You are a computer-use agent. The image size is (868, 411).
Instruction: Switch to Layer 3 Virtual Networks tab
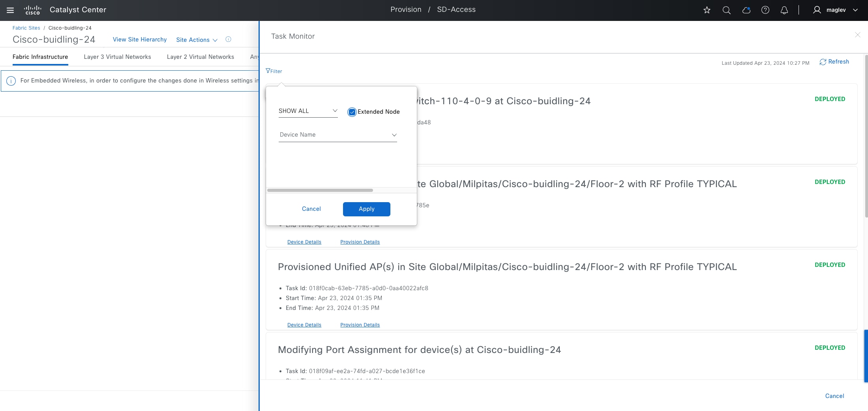[x=117, y=57]
